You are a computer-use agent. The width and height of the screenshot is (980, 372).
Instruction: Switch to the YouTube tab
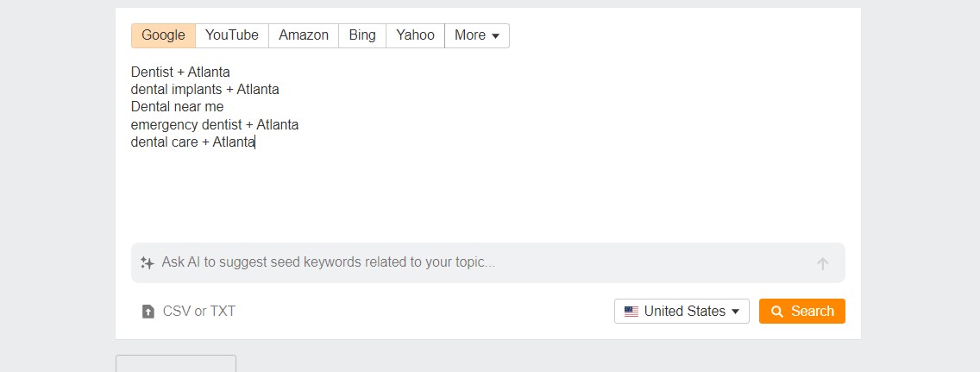232,35
